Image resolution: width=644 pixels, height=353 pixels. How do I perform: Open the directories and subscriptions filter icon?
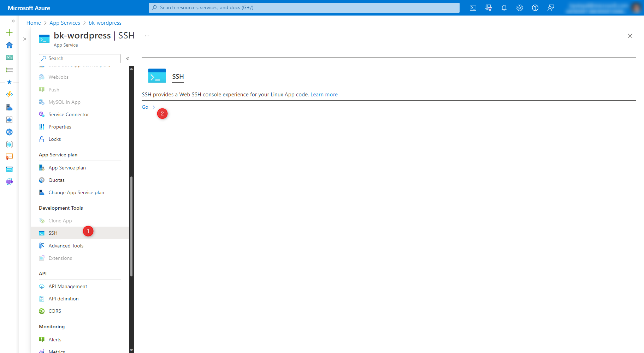pos(489,7)
